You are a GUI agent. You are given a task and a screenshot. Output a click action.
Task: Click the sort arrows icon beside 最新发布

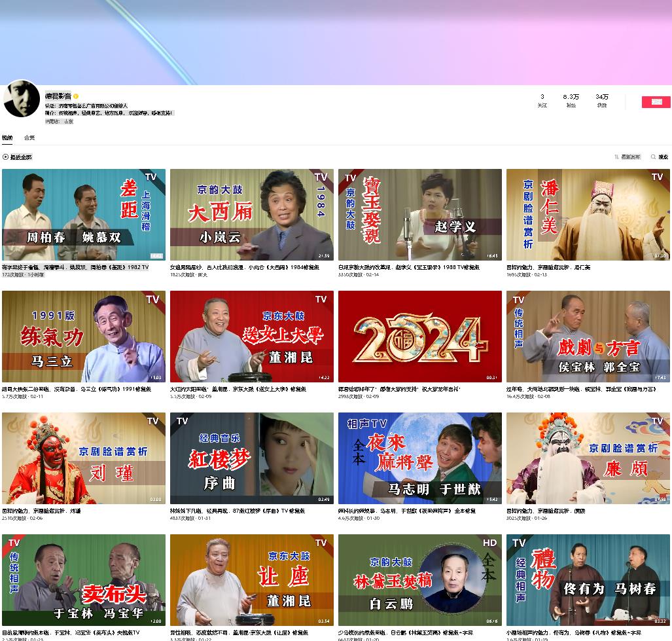click(616, 157)
